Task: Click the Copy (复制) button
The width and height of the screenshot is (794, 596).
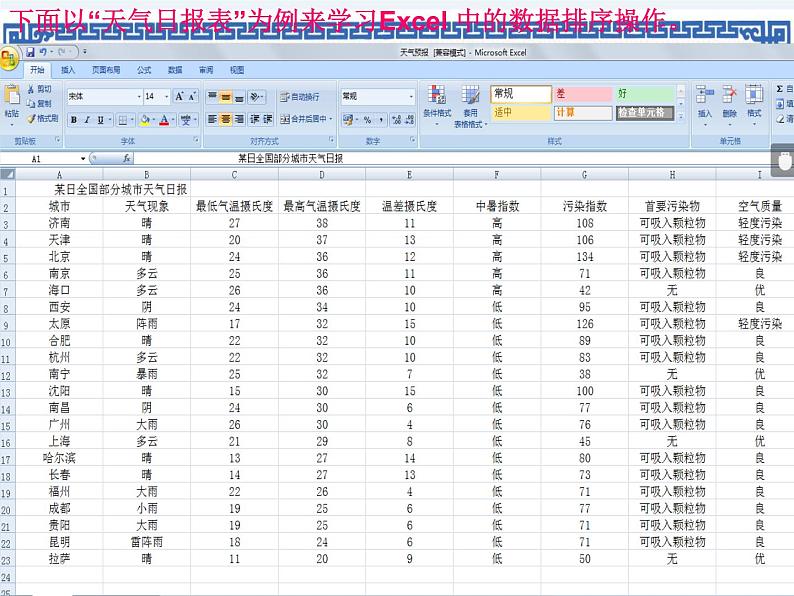Action: click(x=39, y=103)
